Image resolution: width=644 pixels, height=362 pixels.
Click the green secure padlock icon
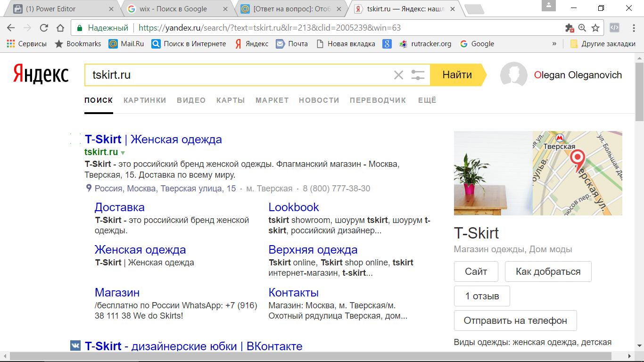point(80,28)
